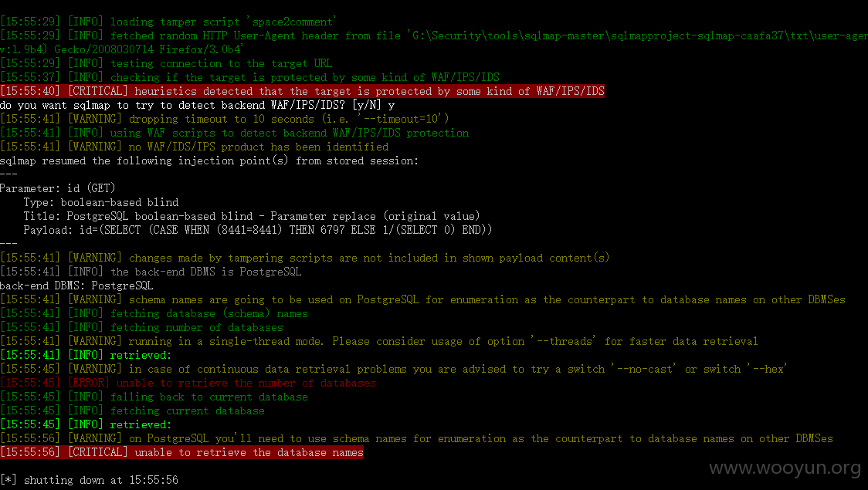Click "dropping timeout to 10 seconds" warning
The image size is (868, 490).
[x=224, y=119]
